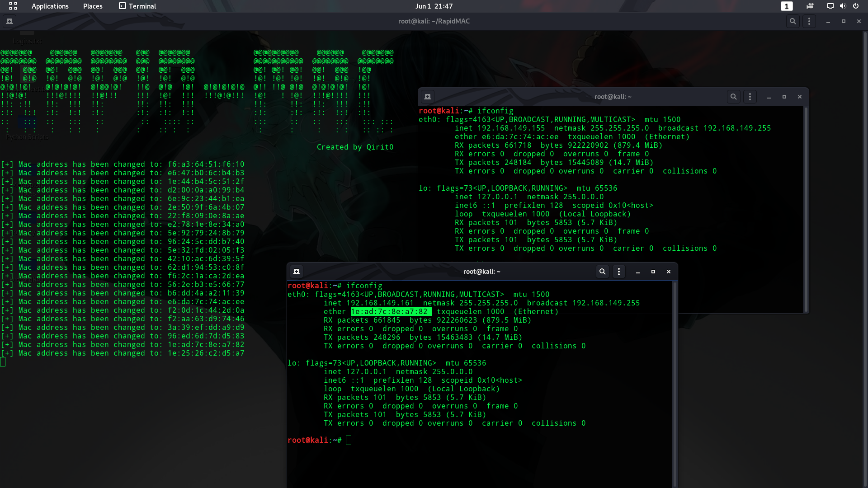Open search in RapidMAC terminal window
The width and height of the screenshot is (868, 488).
[x=793, y=21]
